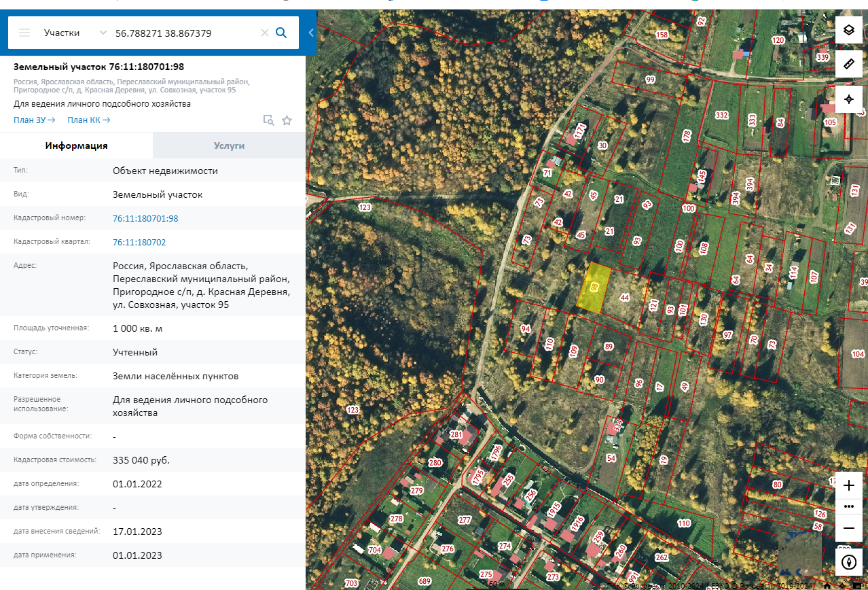The width and height of the screenshot is (868, 590).
Task: Open План ЗУ link
Action: coord(34,120)
